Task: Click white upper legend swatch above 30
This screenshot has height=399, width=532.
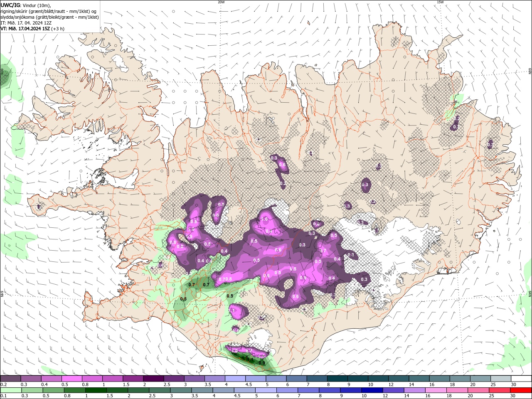Action: [x=521, y=379]
